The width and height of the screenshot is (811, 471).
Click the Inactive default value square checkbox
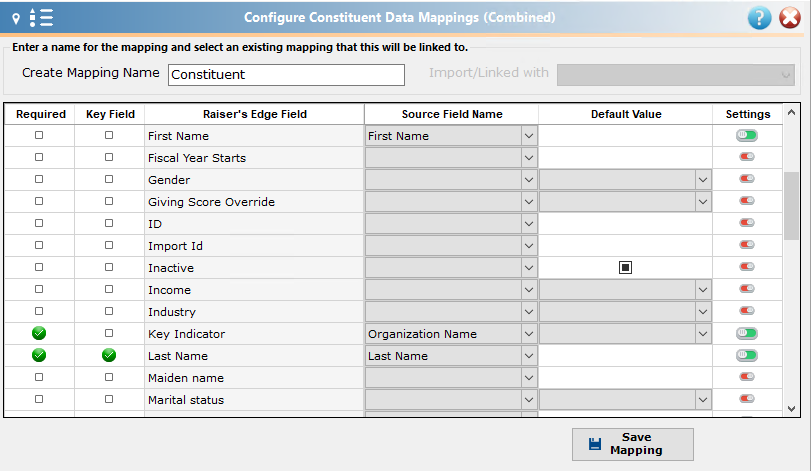[625, 267]
